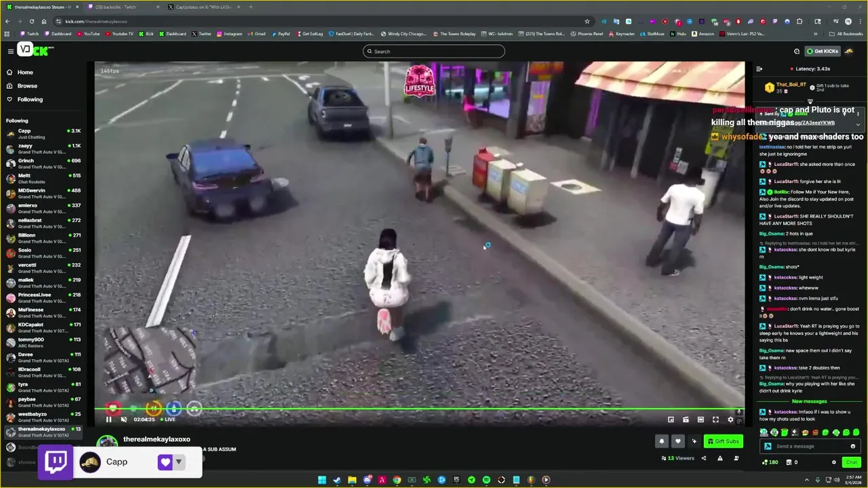Select PrincessLivee in following list

[x=43, y=298]
